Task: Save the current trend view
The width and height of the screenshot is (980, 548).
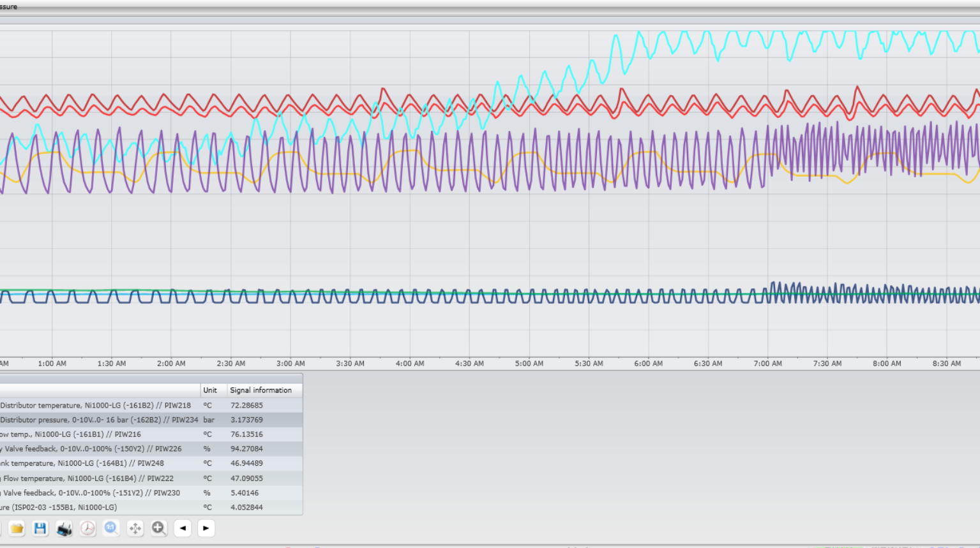Action: click(40, 528)
